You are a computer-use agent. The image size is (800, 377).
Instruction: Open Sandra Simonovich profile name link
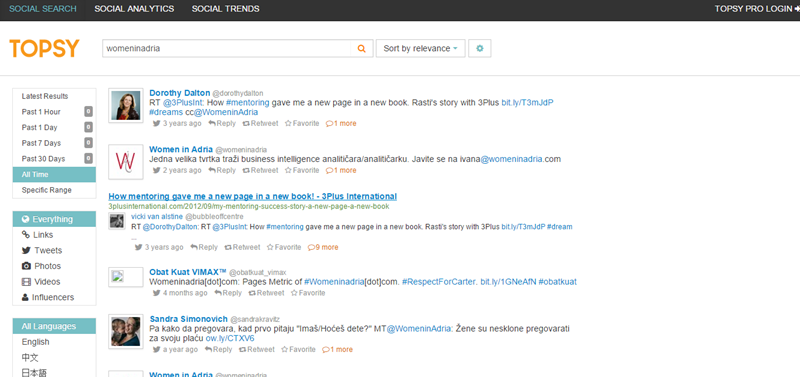point(189,319)
